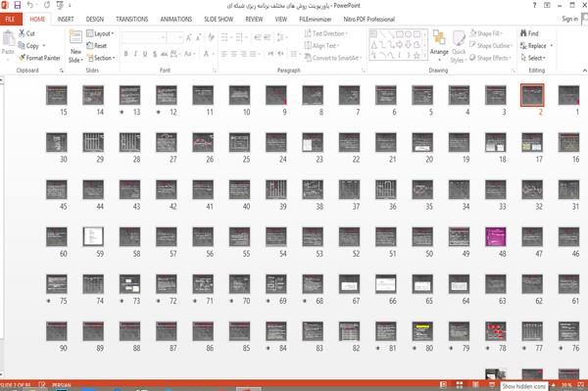Open Text Direction dropdown

(326, 33)
